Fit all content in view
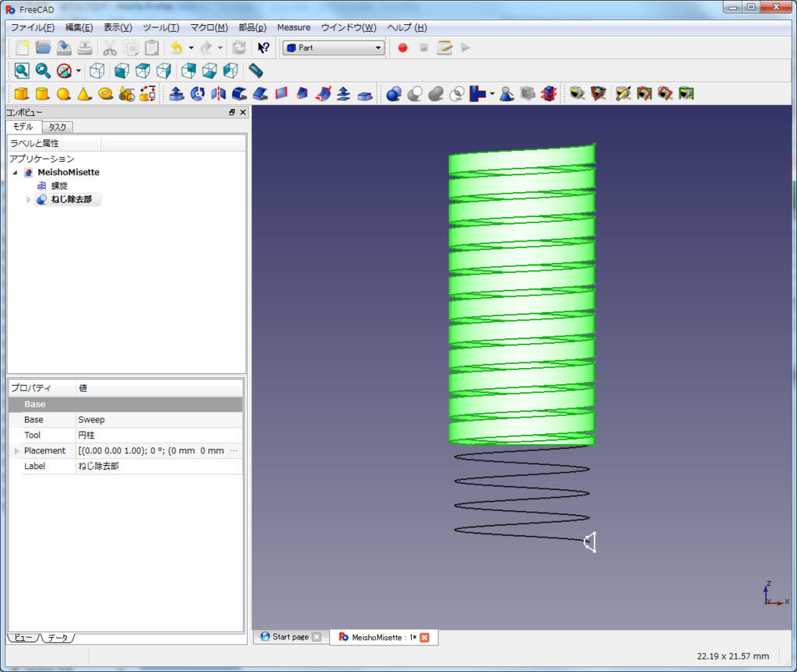797x672 pixels. (x=22, y=71)
